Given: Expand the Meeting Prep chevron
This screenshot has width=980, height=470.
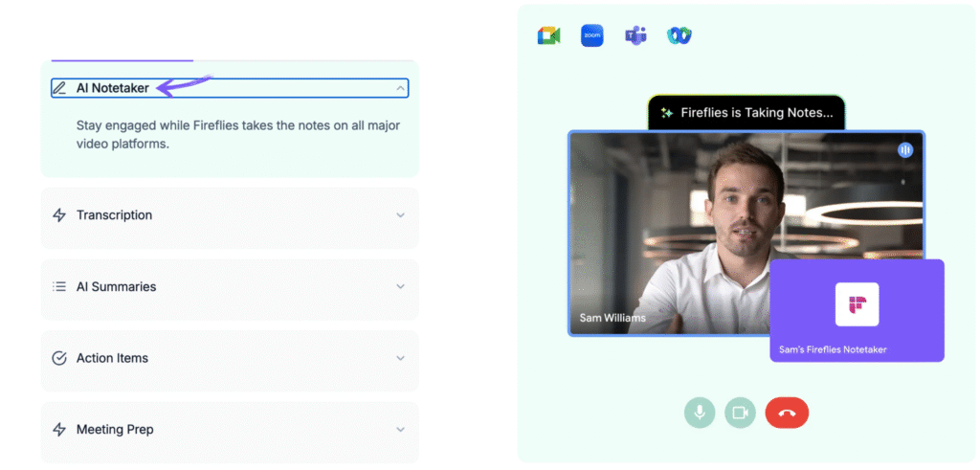Looking at the screenshot, I should coord(400,430).
